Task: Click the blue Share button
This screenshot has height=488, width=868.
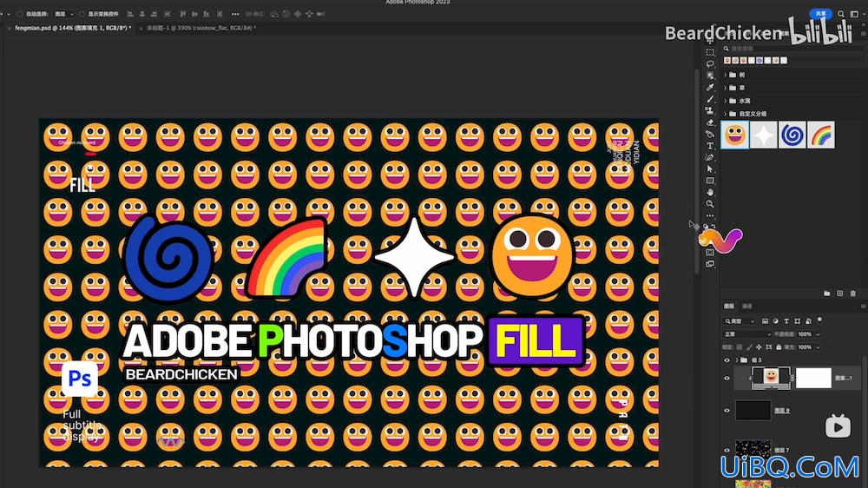Action: tap(821, 14)
